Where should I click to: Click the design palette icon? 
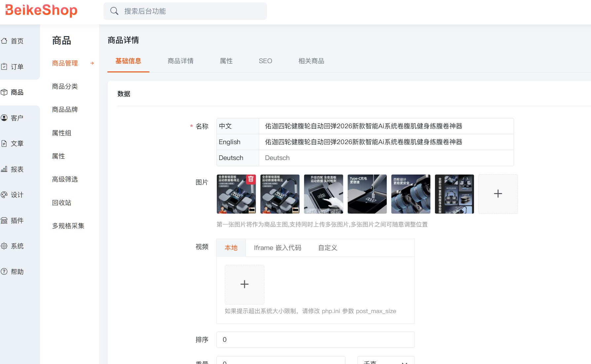[x=4, y=195]
